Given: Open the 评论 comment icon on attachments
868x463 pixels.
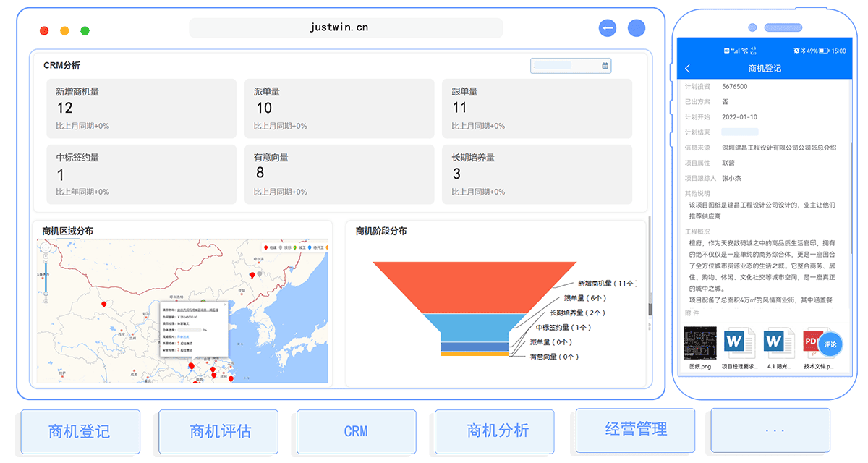Looking at the screenshot, I should 830,344.
